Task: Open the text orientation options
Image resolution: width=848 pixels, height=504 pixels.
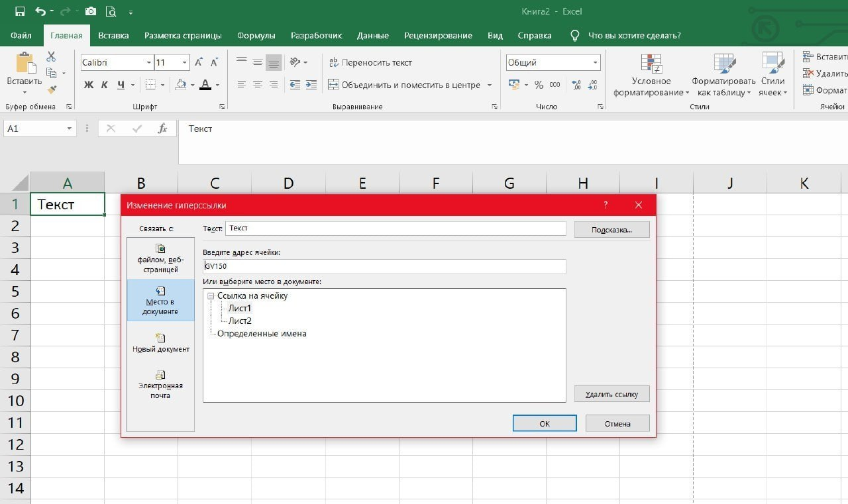Action: point(295,62)
